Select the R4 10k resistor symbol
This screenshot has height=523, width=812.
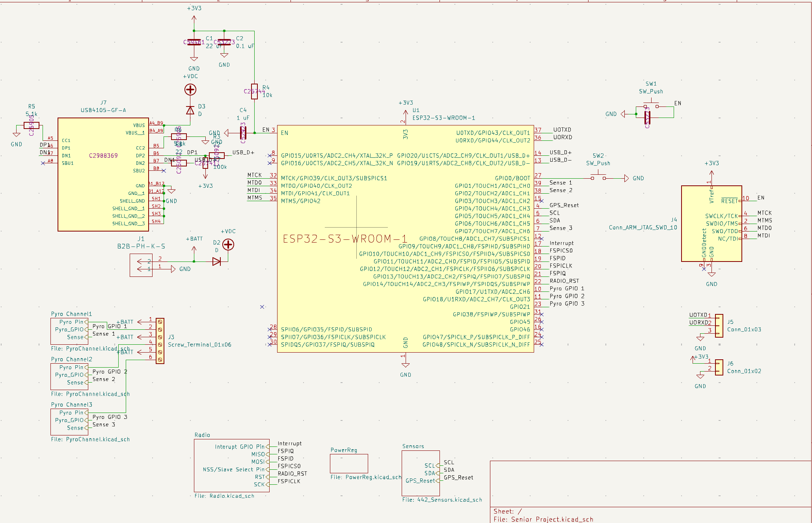coord(255,92)
